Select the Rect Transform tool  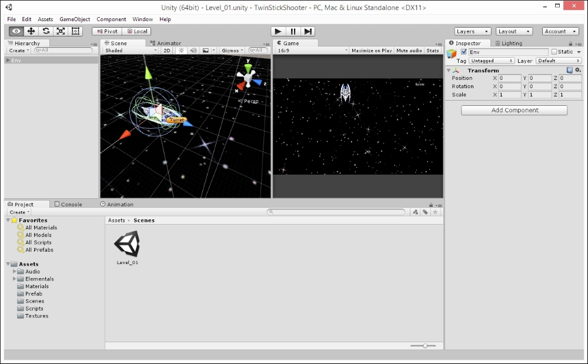75,31
